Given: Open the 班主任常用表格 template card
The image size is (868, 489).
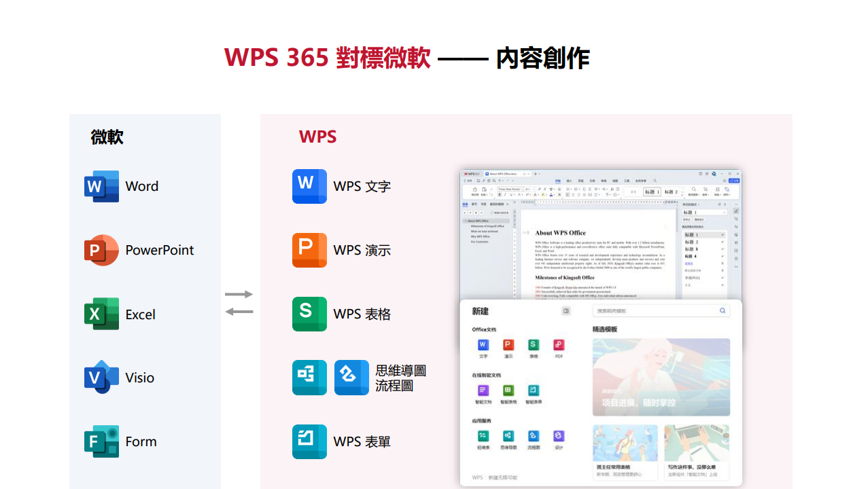Looking at the screenshot, I should pyautogui.click(x=625, y=452).
